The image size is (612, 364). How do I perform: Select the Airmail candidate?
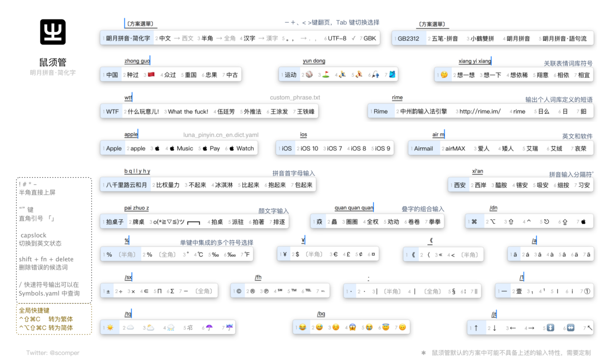click(x=423, y=148)
